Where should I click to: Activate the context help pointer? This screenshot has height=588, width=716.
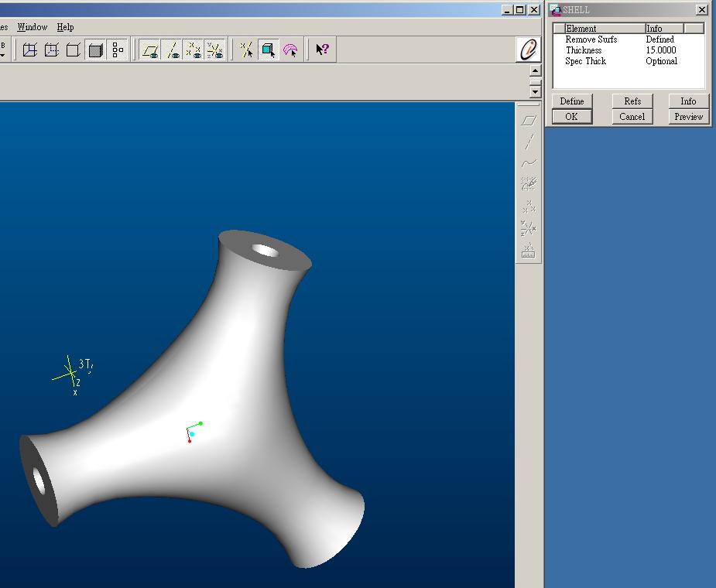point(322,50)
